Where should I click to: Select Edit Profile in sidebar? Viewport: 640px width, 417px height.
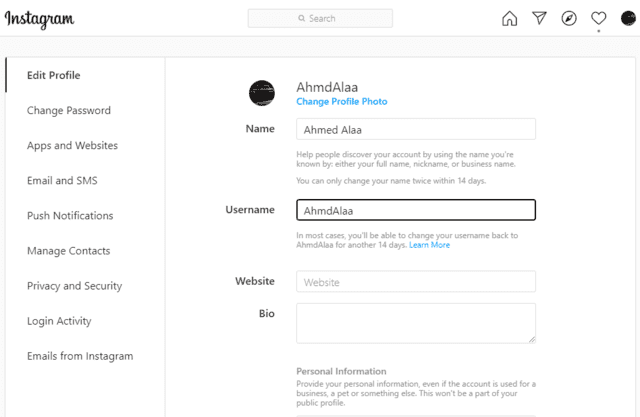53,75
